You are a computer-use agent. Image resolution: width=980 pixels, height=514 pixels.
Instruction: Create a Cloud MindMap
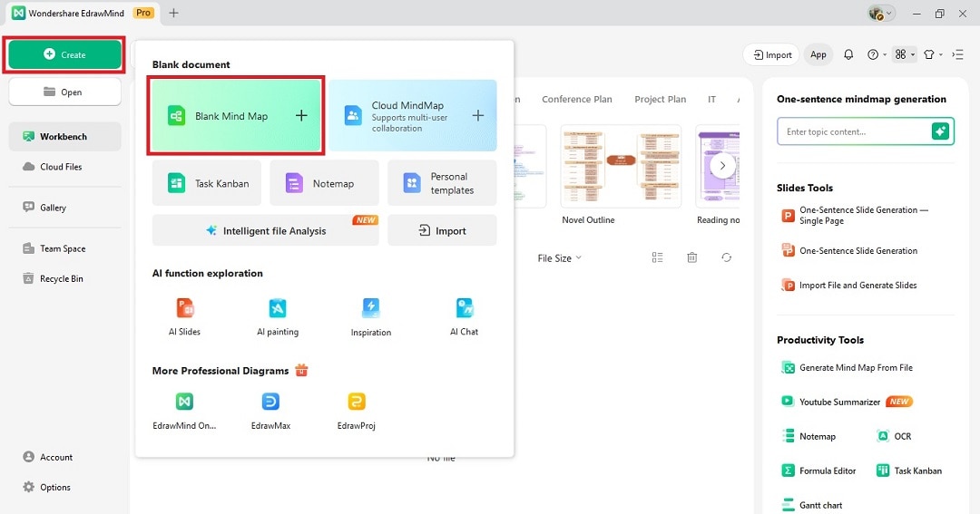coord(413,115)
